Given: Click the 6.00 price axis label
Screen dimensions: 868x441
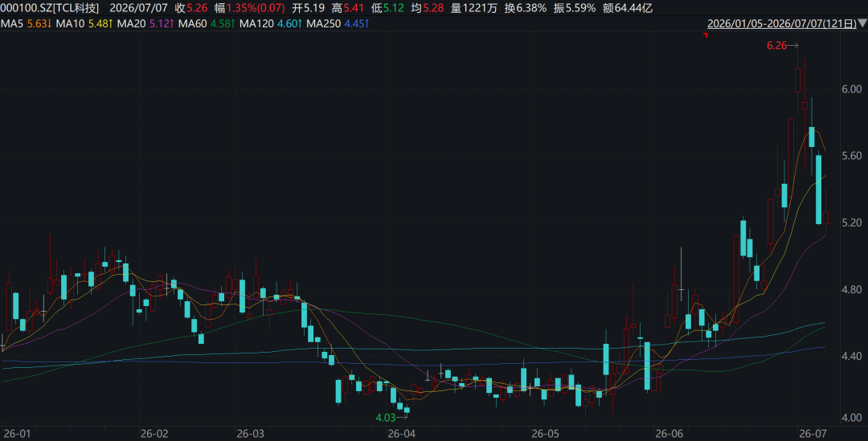Looking at the screenshot, I should [851, 89].
